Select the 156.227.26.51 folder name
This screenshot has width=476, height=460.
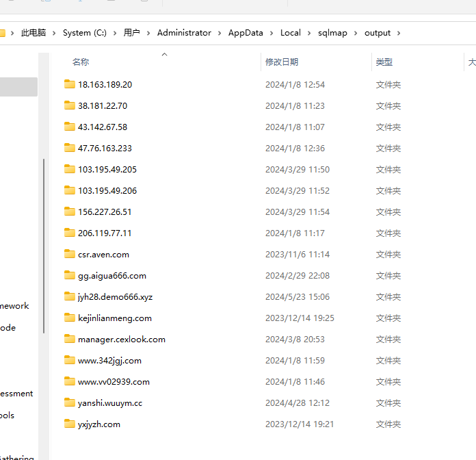105,212
